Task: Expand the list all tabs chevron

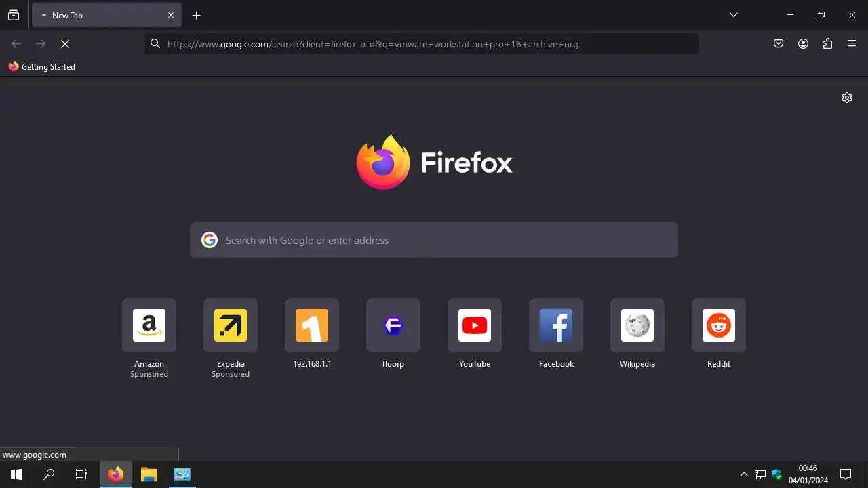Action: (x=733, y=15)
